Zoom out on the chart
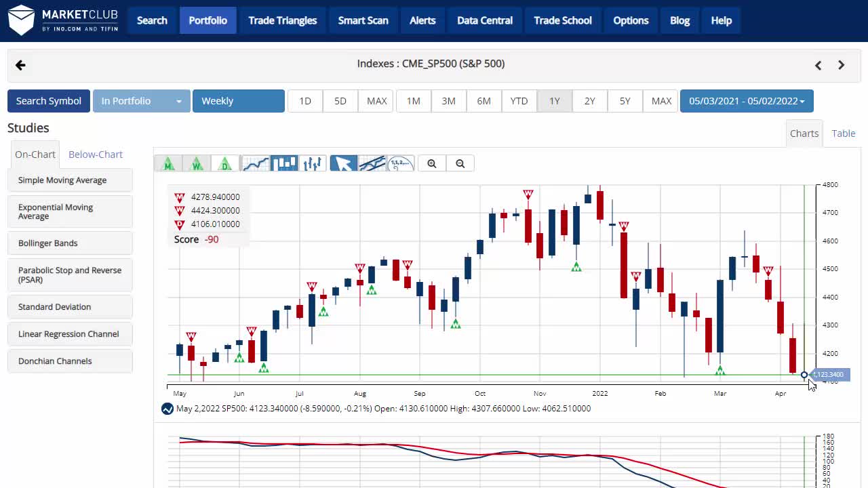 (x=460, y=163)
